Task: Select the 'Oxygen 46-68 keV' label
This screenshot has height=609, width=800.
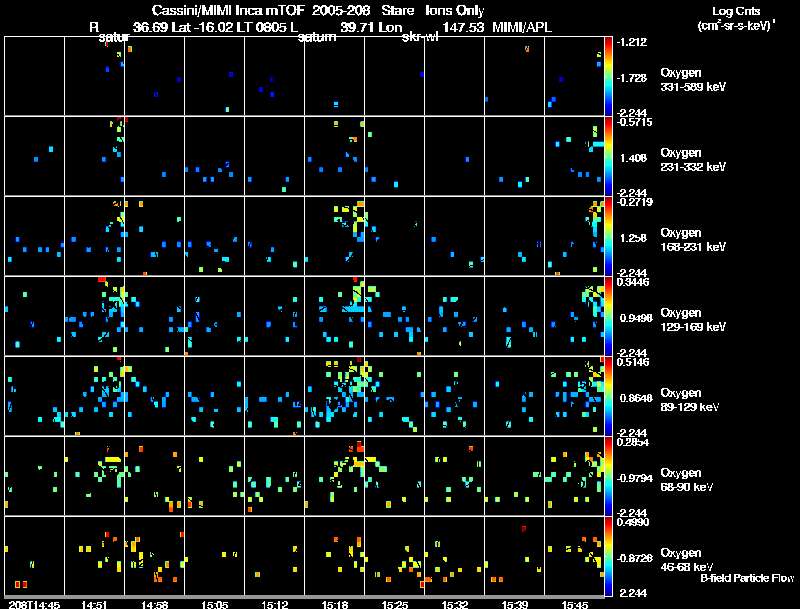Action: click(x=687, y=560)
